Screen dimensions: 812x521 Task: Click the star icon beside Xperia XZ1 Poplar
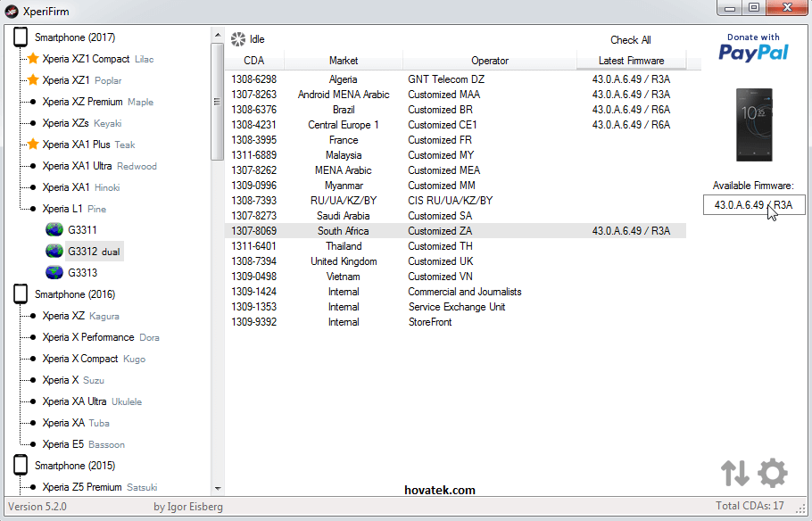(33, 79)
